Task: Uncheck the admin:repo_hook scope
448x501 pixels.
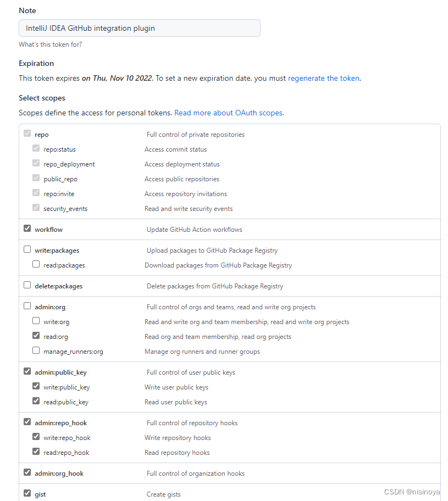Action: point(27,422)
